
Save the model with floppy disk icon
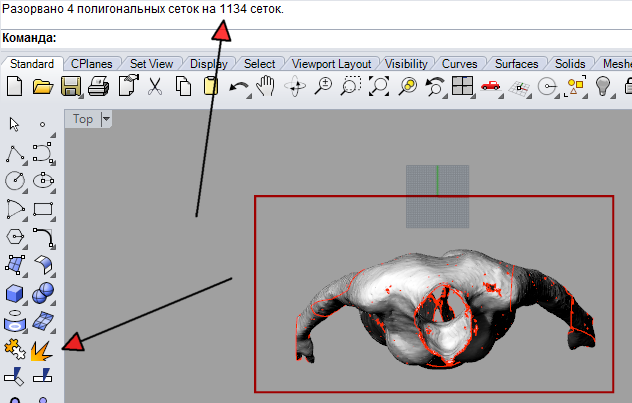(x=71, y=87)
